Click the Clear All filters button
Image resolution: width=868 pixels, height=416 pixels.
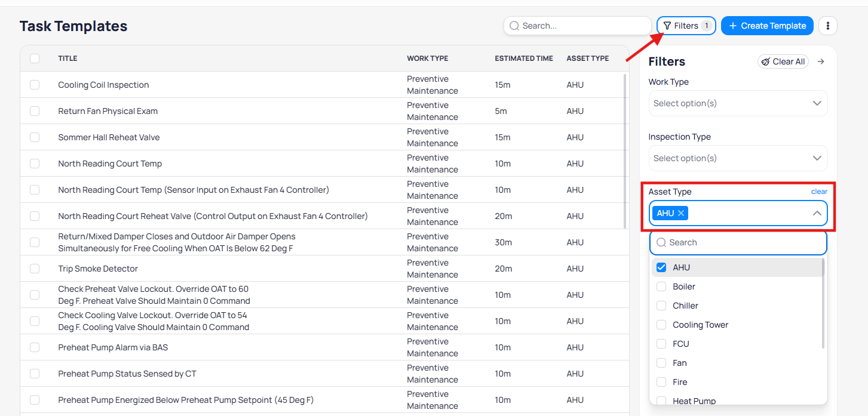[x=783, y=61]
